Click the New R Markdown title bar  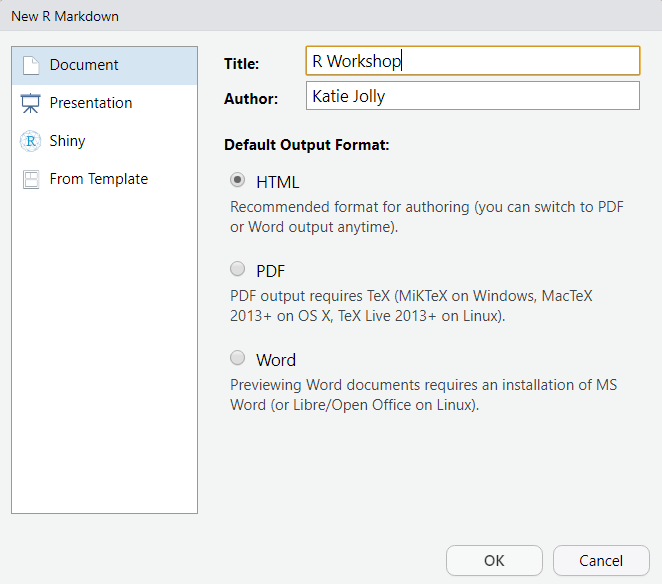pos(331,16)
